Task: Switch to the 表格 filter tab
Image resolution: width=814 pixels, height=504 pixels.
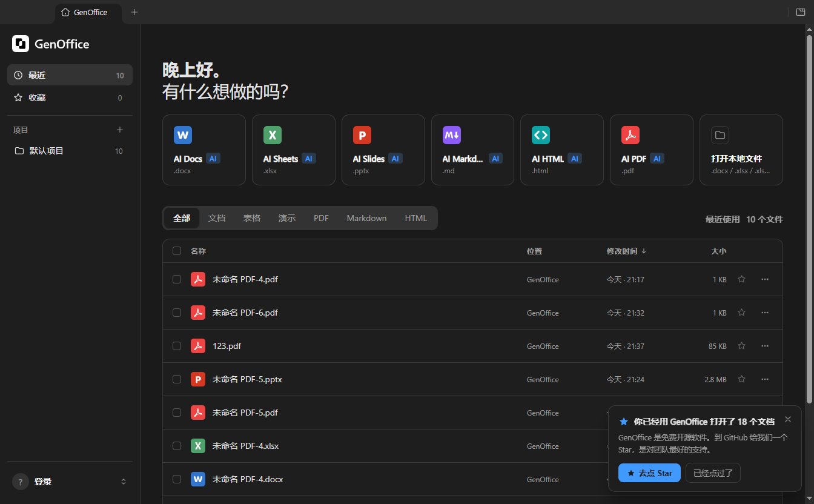Action: [x=252, y=218]
